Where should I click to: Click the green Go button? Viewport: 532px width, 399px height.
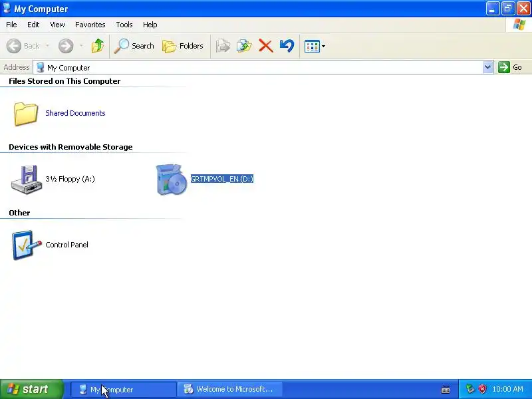click(x=510, y=67)
